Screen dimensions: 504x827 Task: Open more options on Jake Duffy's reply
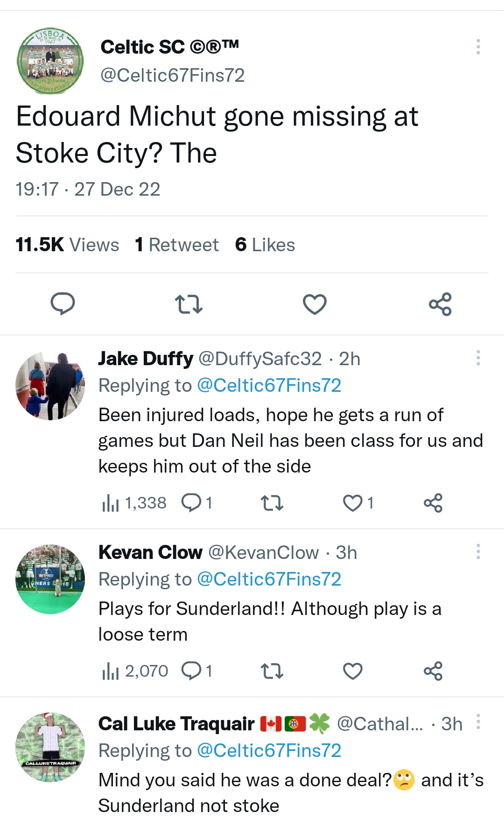click(x=478, y=358)
